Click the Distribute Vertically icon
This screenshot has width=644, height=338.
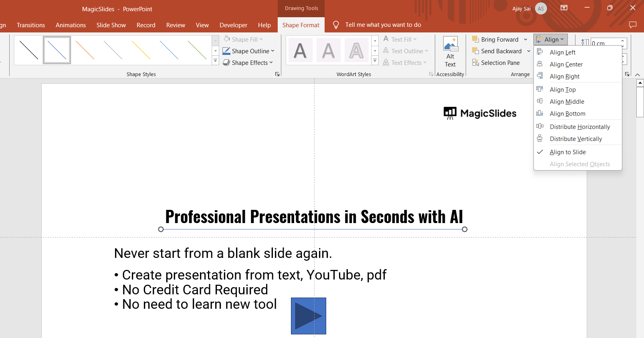[540, 139]
